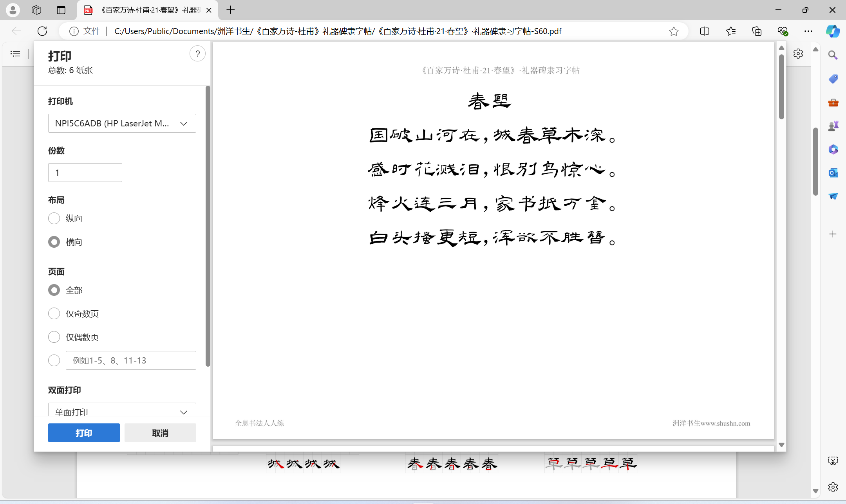Viewport: 846px width, 504px height.
Task: Click the sidebar scroll up arrow
Action: coord(815,49)
